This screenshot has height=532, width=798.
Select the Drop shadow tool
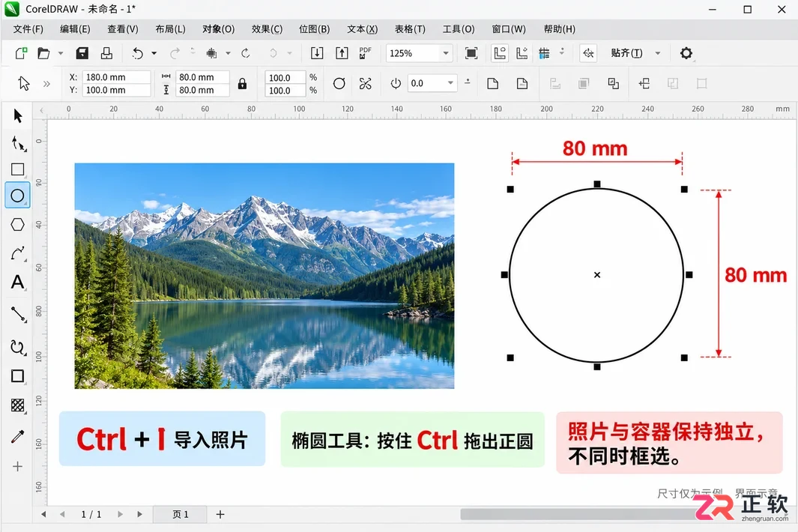[x=18, y=376]
